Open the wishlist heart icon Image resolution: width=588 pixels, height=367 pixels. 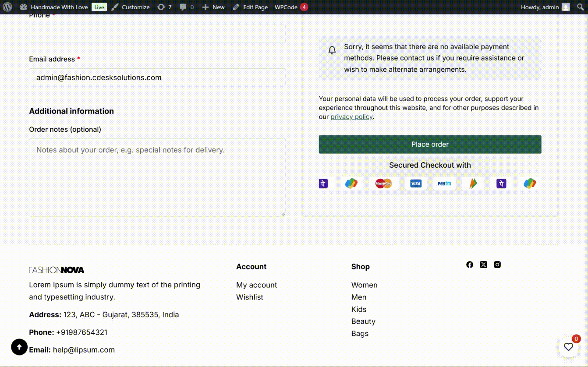coord(568,347)
